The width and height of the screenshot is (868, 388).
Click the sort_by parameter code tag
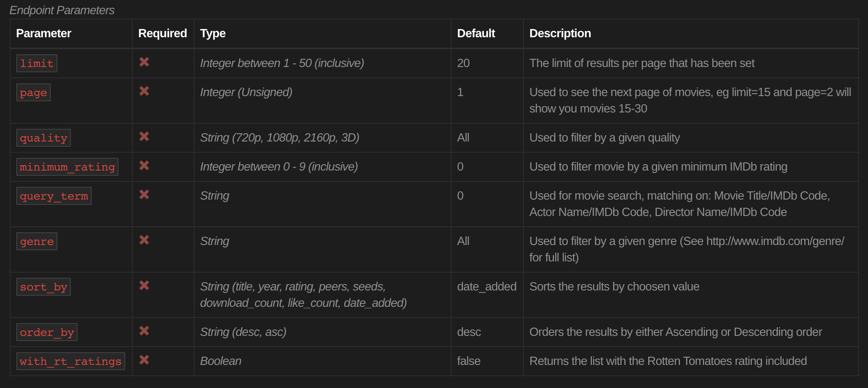(43, 287)
